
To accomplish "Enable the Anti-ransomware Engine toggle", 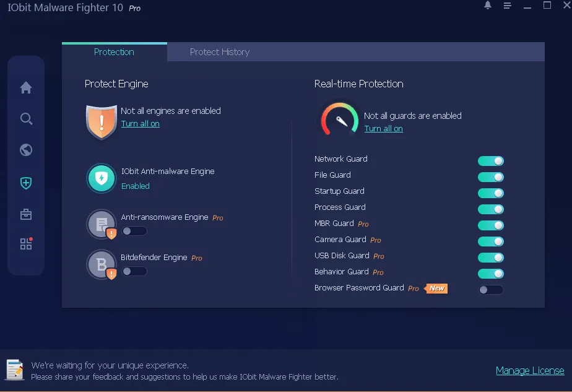I will click(134, 231).
